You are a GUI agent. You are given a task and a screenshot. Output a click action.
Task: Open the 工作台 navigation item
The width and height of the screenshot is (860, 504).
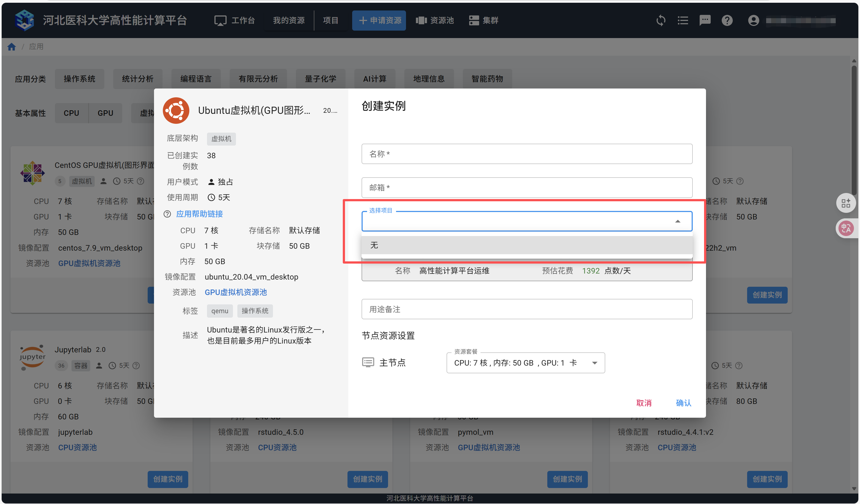pyautogui.click(x=234, y=20)
